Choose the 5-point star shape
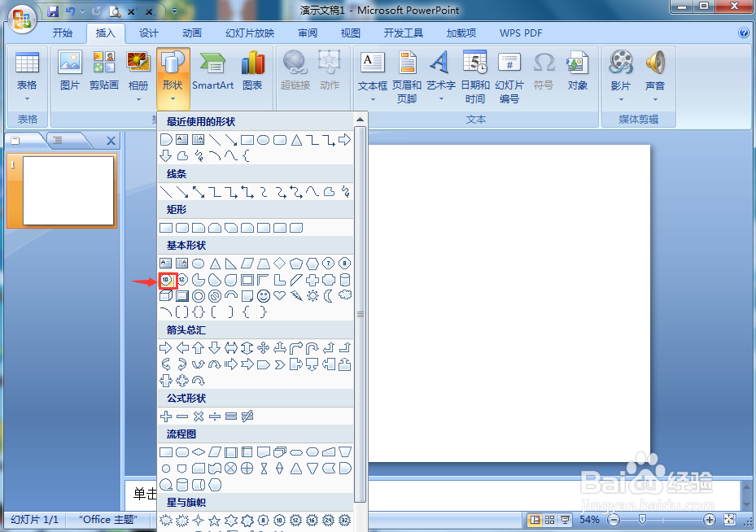Viewport: 756px width, 532px height. click(215, 521)
